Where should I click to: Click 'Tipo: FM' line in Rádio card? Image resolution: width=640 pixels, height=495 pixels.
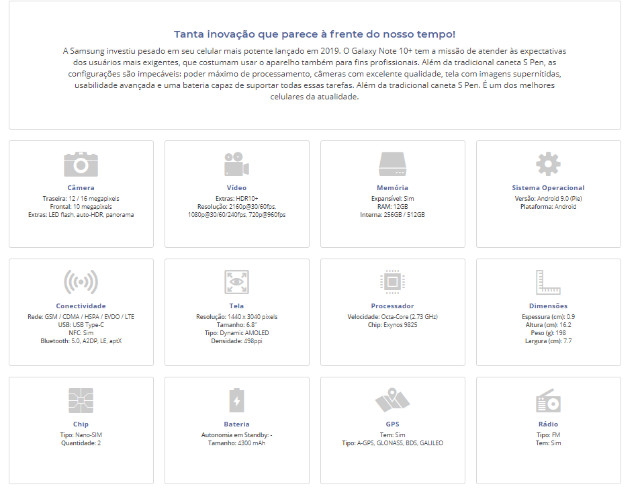548,435
